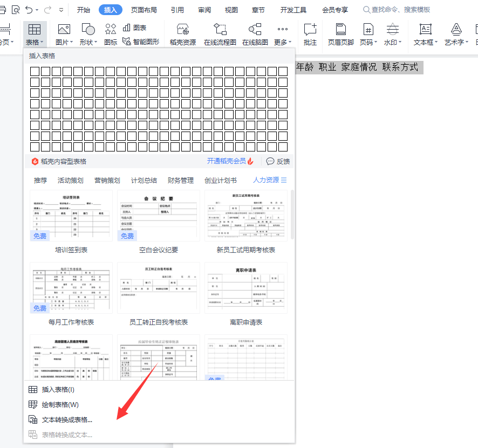Expand the Shapes (形状) dropdown arrow
The width and height of the screenshot is (478, 448).
95,42
